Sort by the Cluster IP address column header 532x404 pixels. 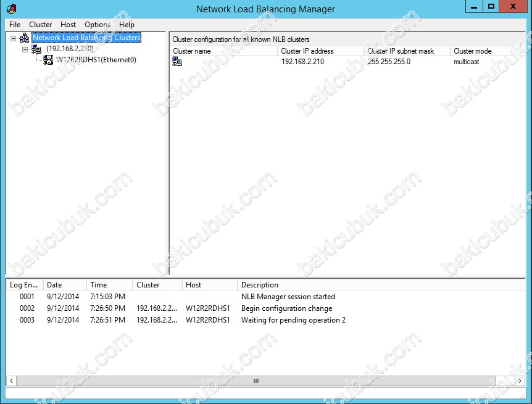click(321, 51)
